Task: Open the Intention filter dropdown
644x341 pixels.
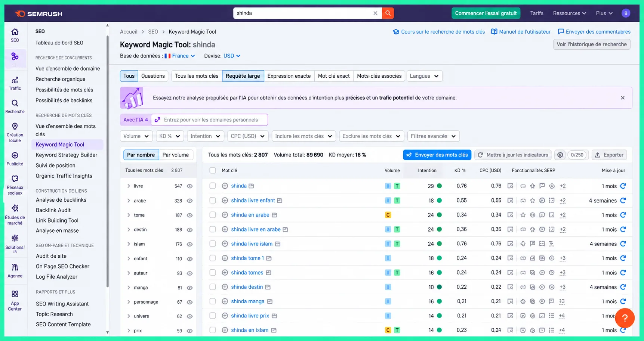Action: pyautogui.click(x=205, y=136)
